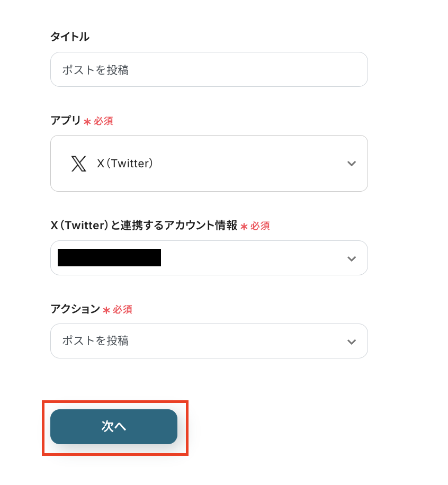448x485 pixels.
Task: Click the X (Twitter) logo icon
Action: tap(78, 164)
